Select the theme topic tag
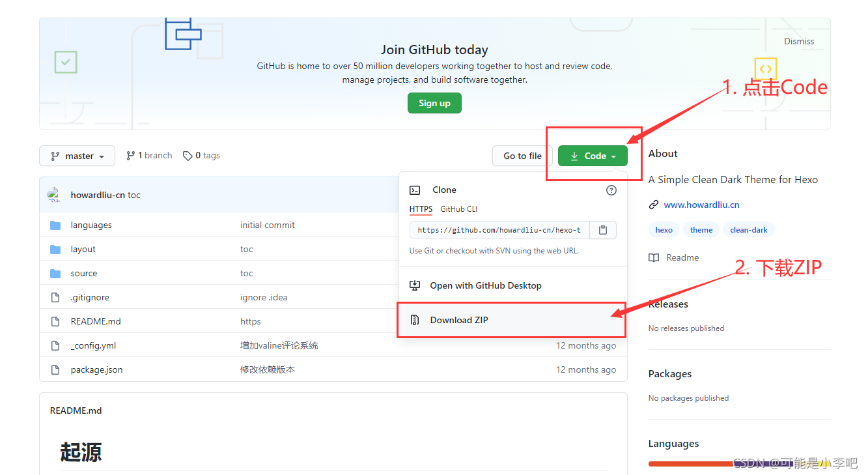The width and height of the screenshot is (868, 475). click(701, 230)
